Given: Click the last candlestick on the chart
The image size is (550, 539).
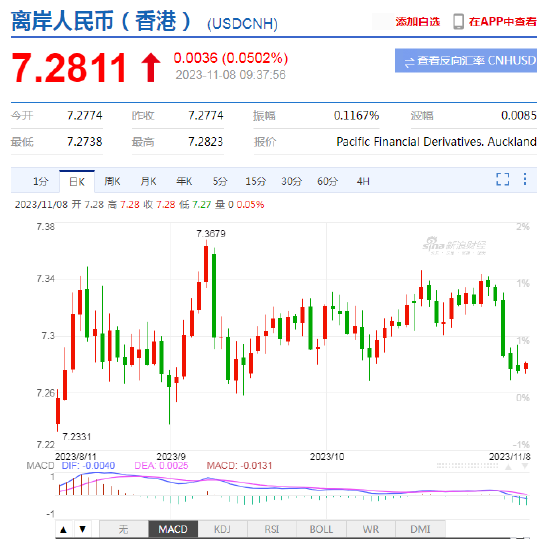Looking at the screenshot, I should (526, 366).
